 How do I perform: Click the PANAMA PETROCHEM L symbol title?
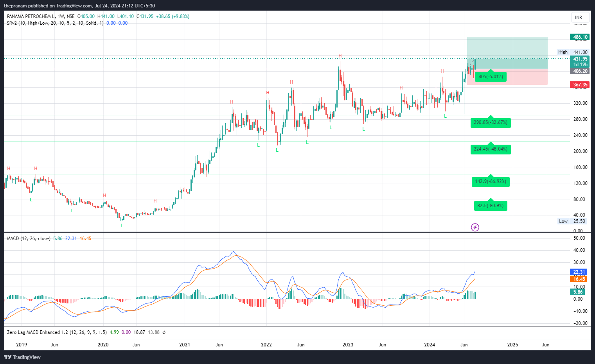32,16
